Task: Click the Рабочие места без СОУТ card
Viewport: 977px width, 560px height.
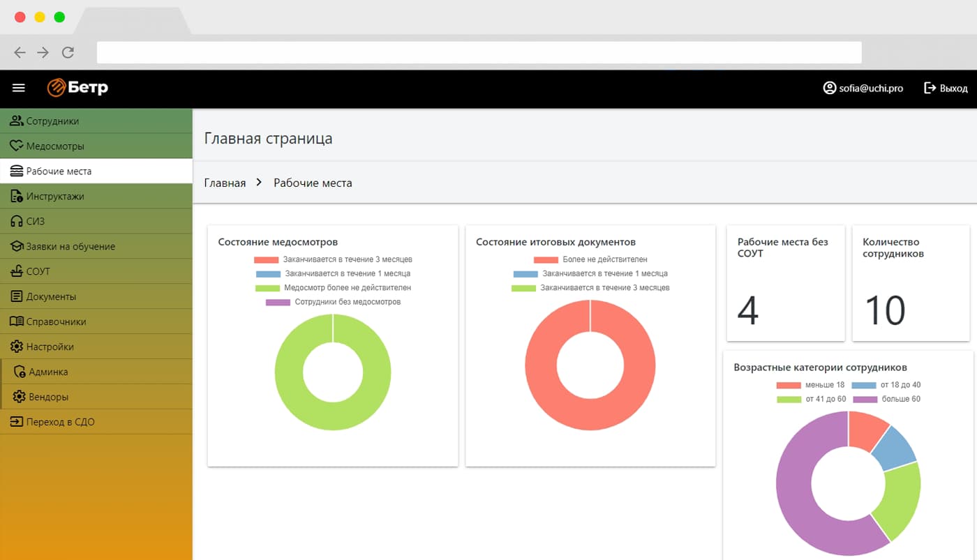Action: point(786,283)
